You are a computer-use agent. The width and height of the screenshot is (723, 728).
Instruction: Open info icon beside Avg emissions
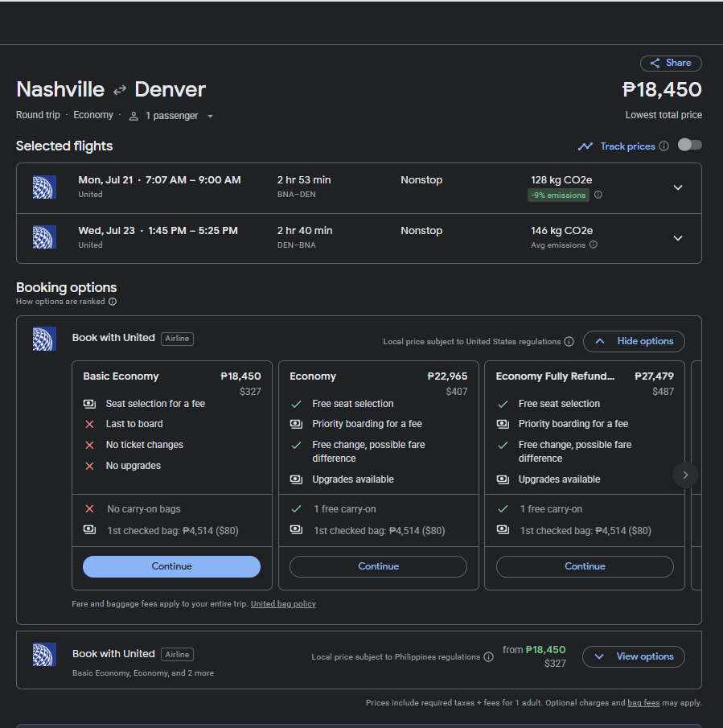pyautogui.click(x=593, y=245)
